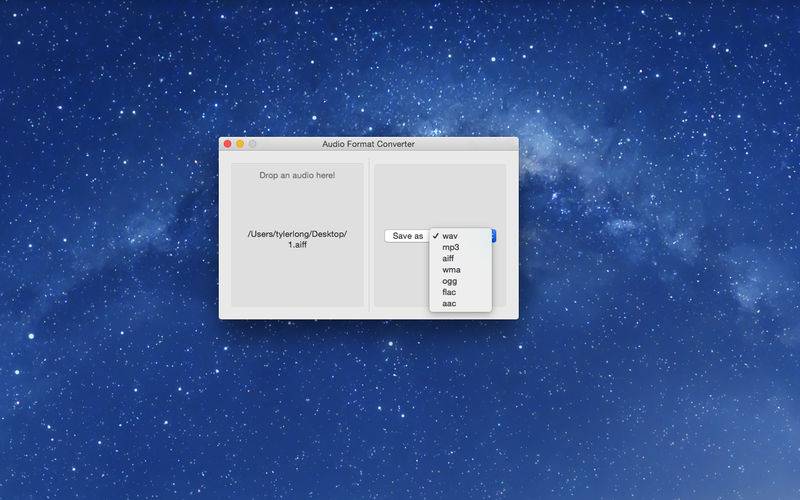Select flac output format
This screenshot has width=800, height=500.
coord(461,292)
